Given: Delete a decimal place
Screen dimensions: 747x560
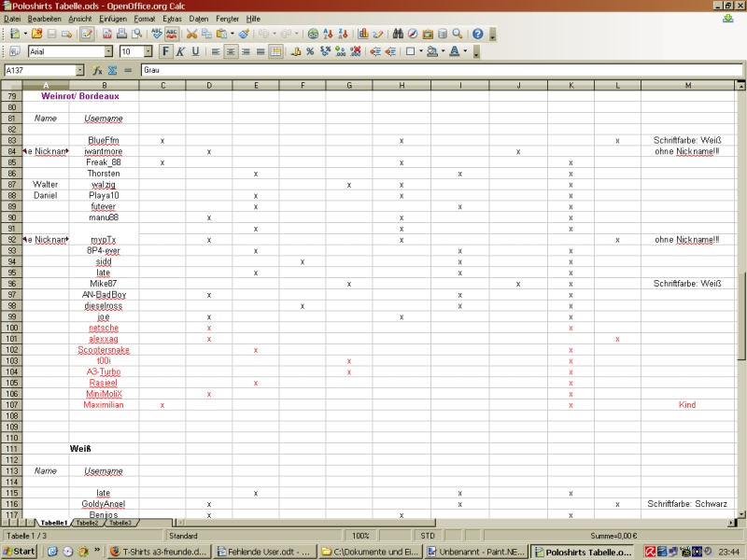Looking at the screenshot, I should point(356,51).
